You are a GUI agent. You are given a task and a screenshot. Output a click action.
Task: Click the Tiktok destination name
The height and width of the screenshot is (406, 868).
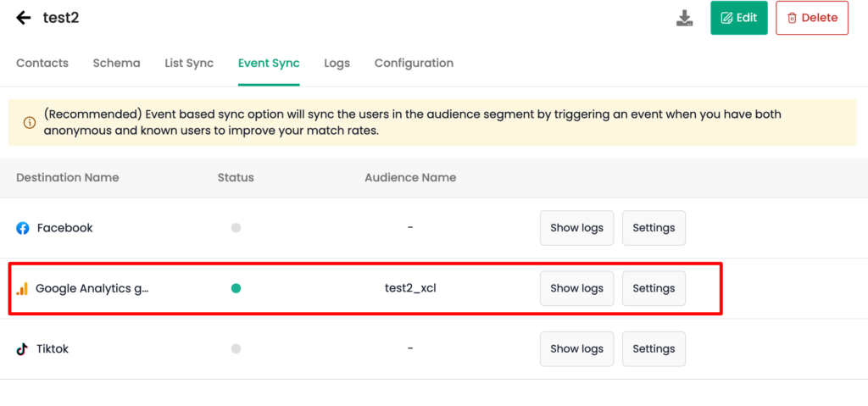[x=53, y=349]
